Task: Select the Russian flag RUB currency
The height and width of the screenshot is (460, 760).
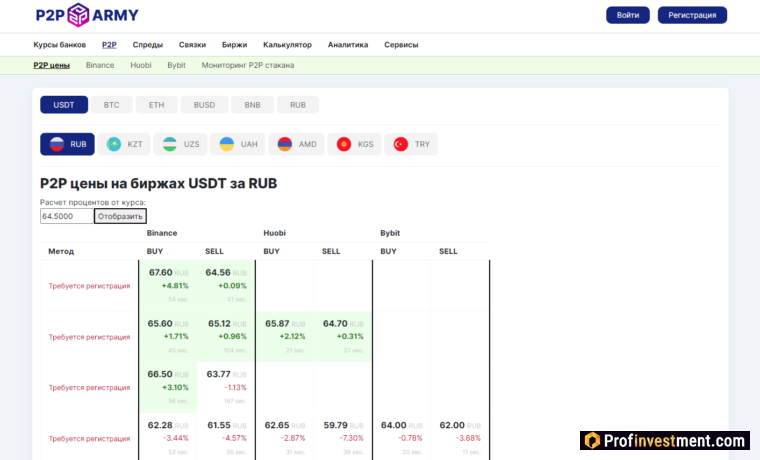Action: click(67, 144)
